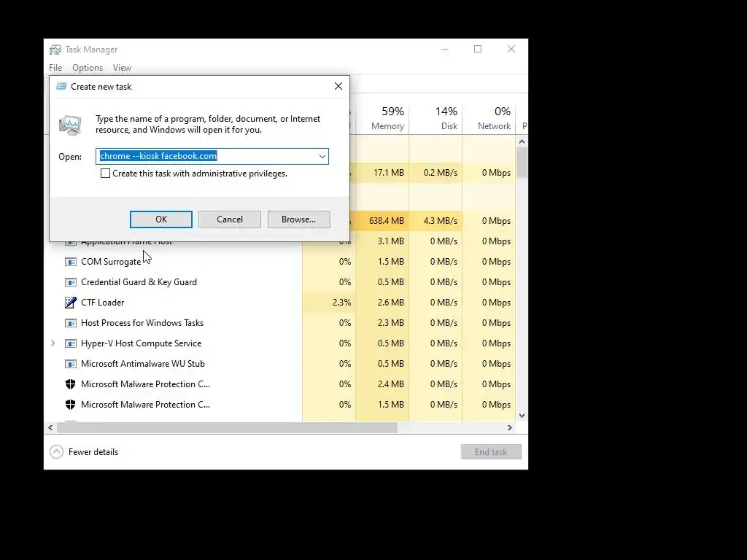Click Cancel in Create new task
This screenshot has height=560, width=747.
(230, 219)
